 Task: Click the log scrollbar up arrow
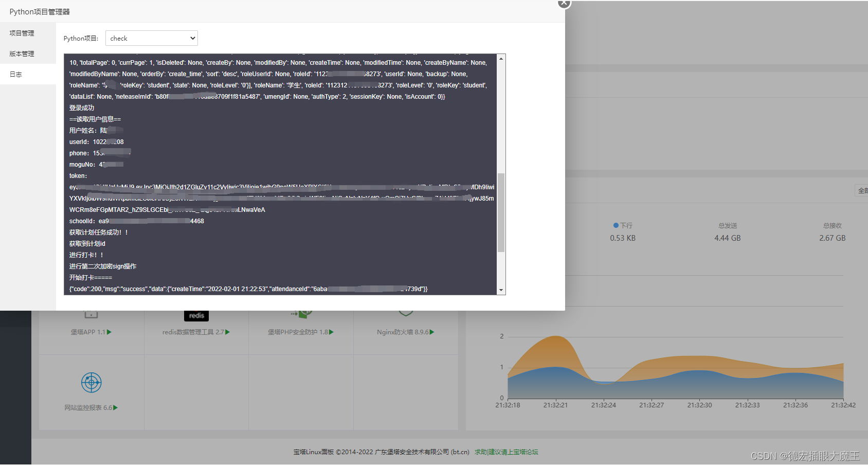pyautogui.click(x=501, y=59)
